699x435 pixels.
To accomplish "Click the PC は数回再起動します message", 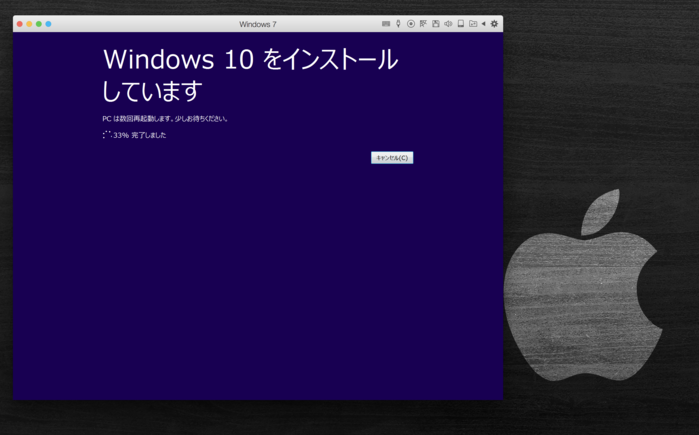I will click(165, 119).
